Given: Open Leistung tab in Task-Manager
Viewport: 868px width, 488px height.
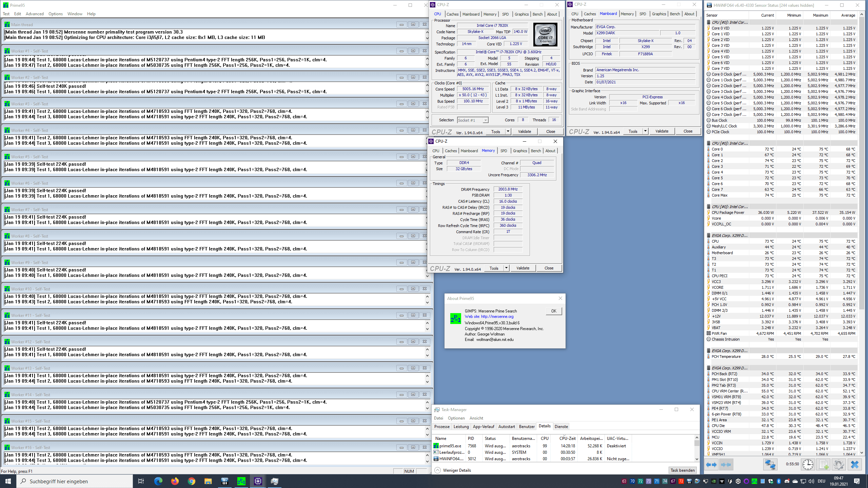Looking at the screenshot, I should click(x=461, y=427).
